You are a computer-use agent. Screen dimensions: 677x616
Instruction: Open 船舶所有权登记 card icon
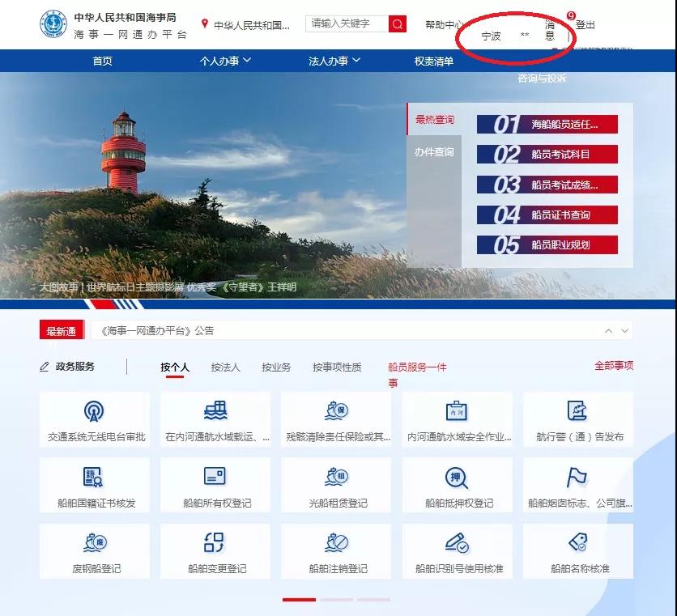click(x=215, y=476)
